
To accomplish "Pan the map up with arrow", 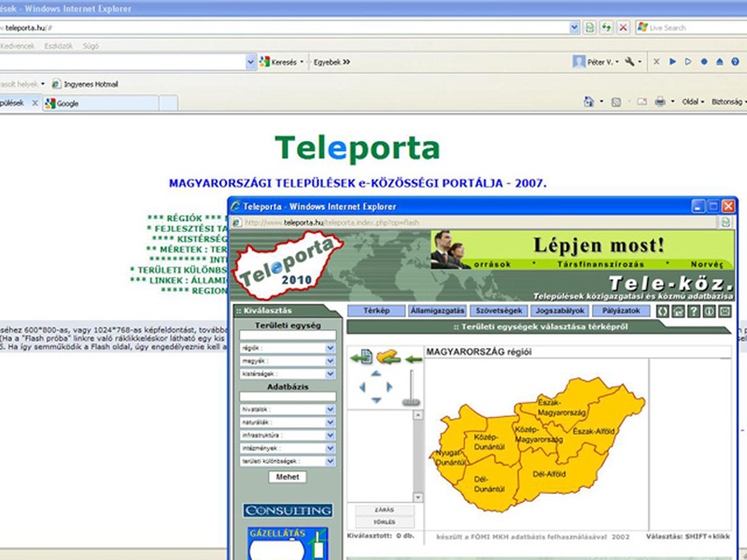I will pyautogui.click(x=376, y=374).
